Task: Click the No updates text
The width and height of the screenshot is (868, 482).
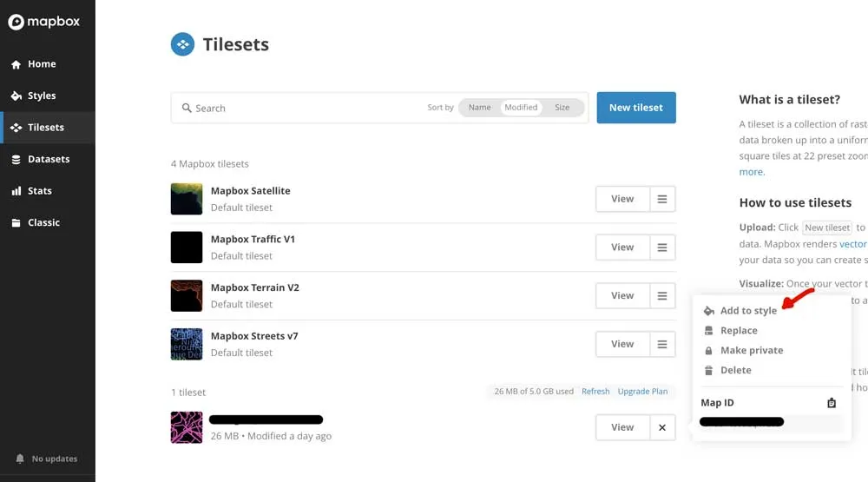Action: tap(54, 459)
